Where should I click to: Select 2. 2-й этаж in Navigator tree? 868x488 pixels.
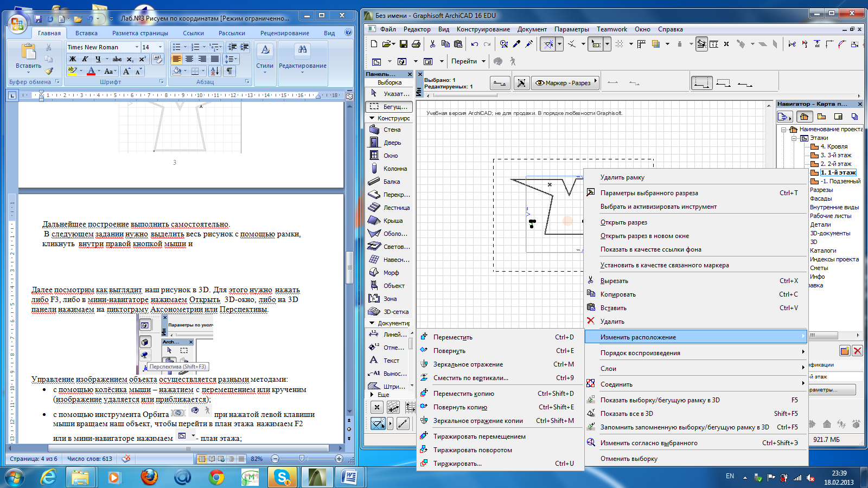pyautogui.click(x=835, y=164)
